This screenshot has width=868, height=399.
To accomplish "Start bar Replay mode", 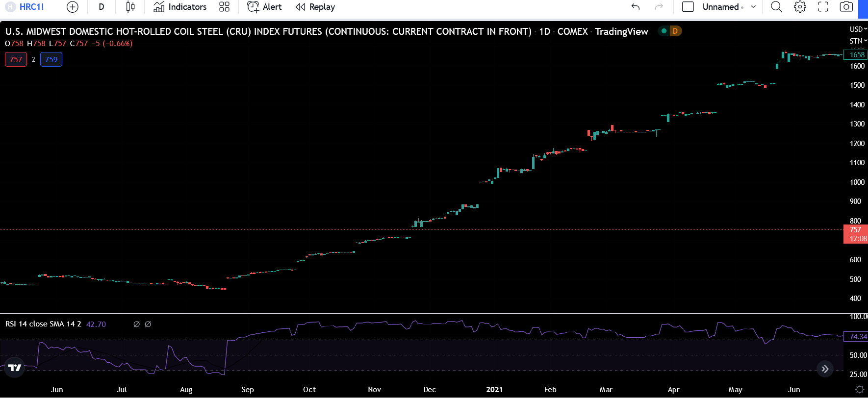I will [x=315, y=7].
